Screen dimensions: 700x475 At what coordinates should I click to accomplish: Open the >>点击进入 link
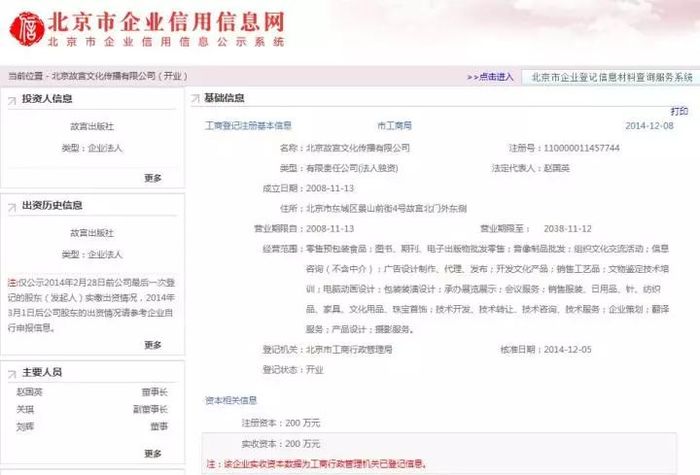(x=490, y=77)
